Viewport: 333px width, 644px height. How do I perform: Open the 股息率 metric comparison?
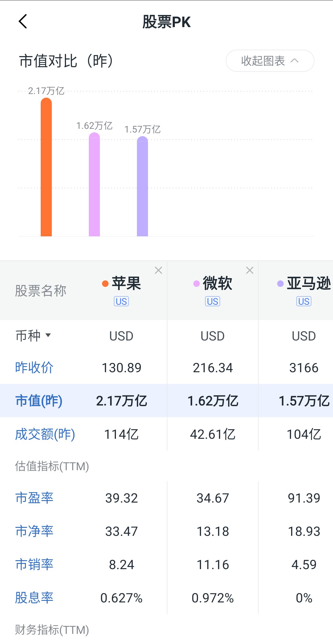[x=34, y=598]
